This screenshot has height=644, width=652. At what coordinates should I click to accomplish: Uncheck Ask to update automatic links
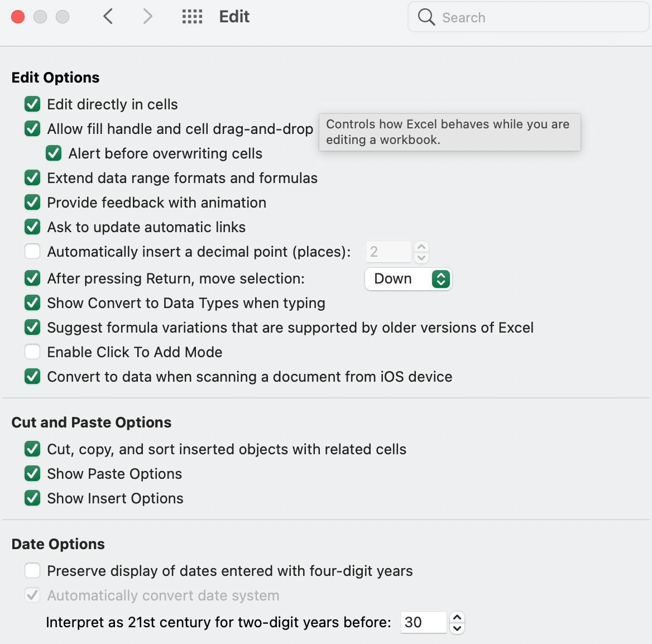click(32, 227)
